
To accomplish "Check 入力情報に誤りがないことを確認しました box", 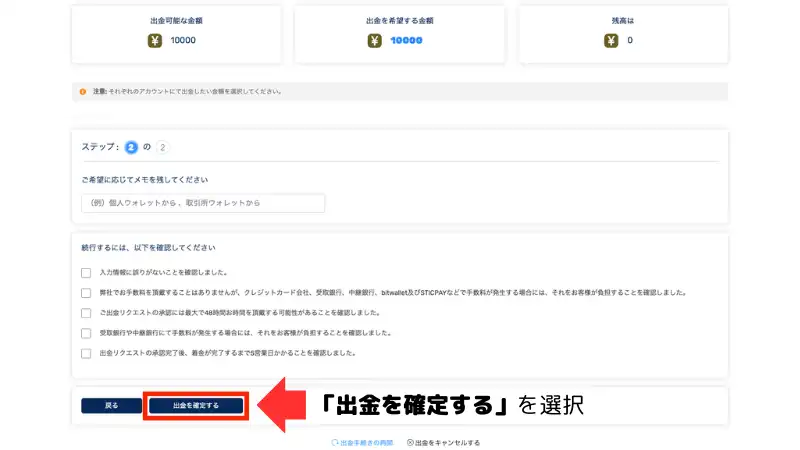I will click(86, 272).
